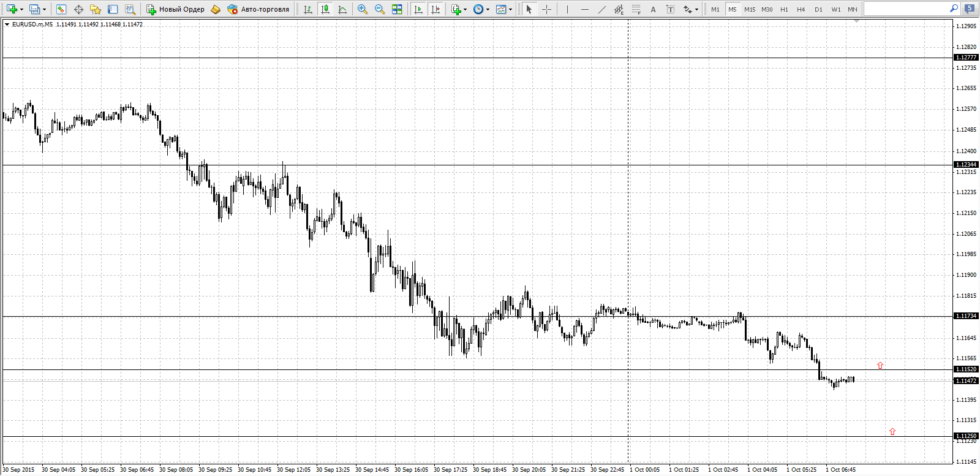Switch timeframe to H1
The width and height of the screenshot is (980, 476).
784,9
